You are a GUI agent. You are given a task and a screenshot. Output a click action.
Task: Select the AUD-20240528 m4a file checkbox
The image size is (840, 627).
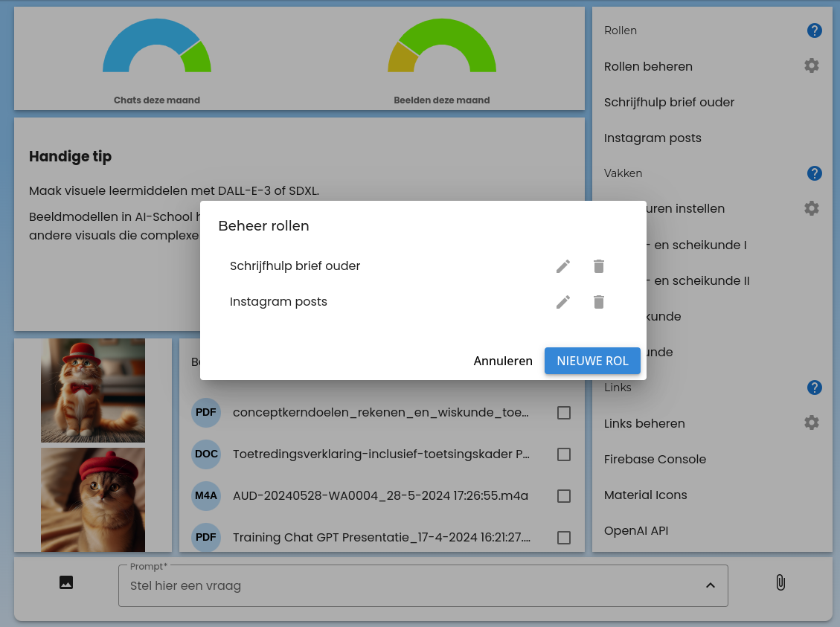[x=564, y=496]
